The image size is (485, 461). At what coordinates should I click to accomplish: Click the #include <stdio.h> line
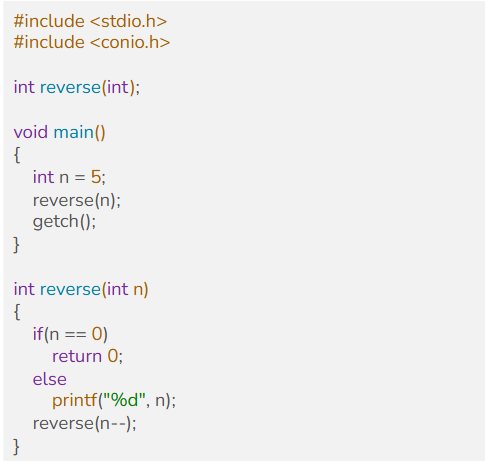(90, 21)
